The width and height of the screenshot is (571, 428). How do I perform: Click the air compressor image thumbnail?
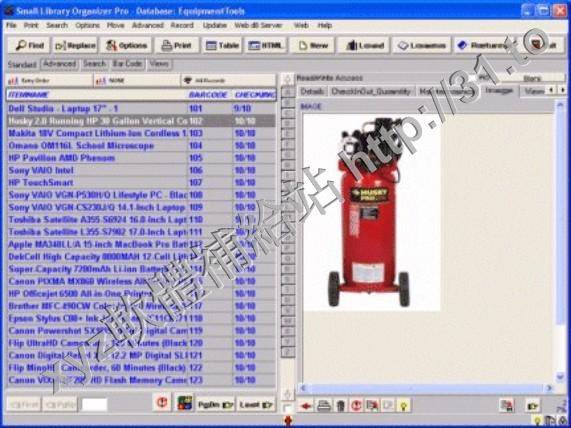(x=372, y=213)
